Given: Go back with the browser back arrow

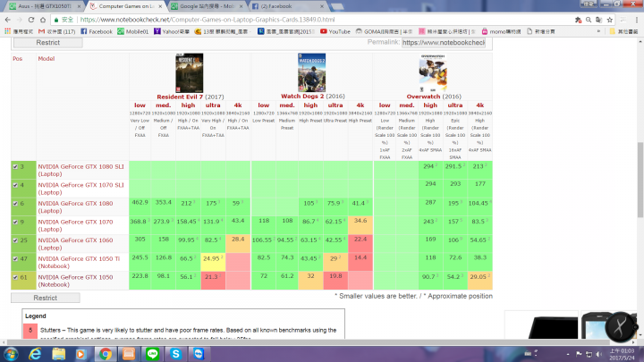Looking at the screenshot, I should click(8, 20).
